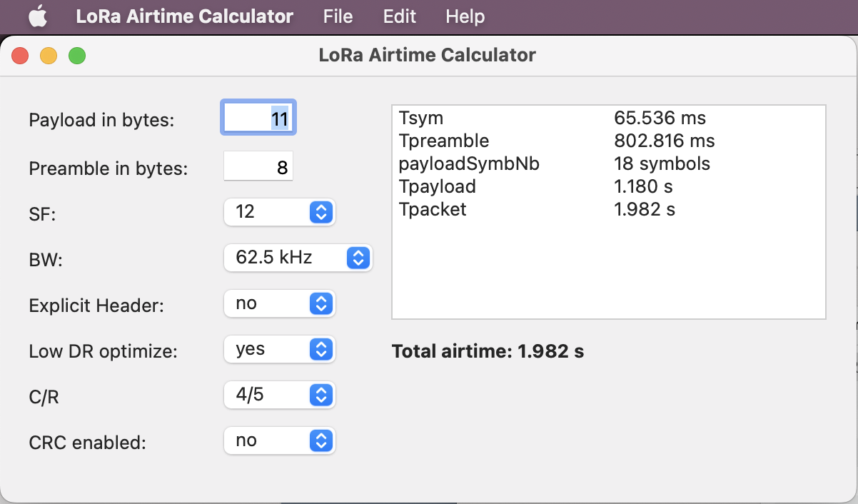Screen dimensions: 858x504
Task: Click the Explicit Header label
Action: [x=96, y=306]
